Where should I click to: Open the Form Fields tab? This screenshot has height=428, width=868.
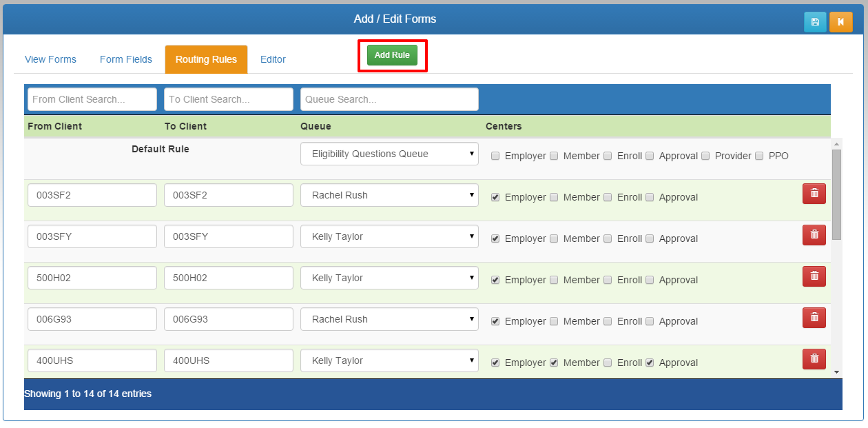point(125,59)
